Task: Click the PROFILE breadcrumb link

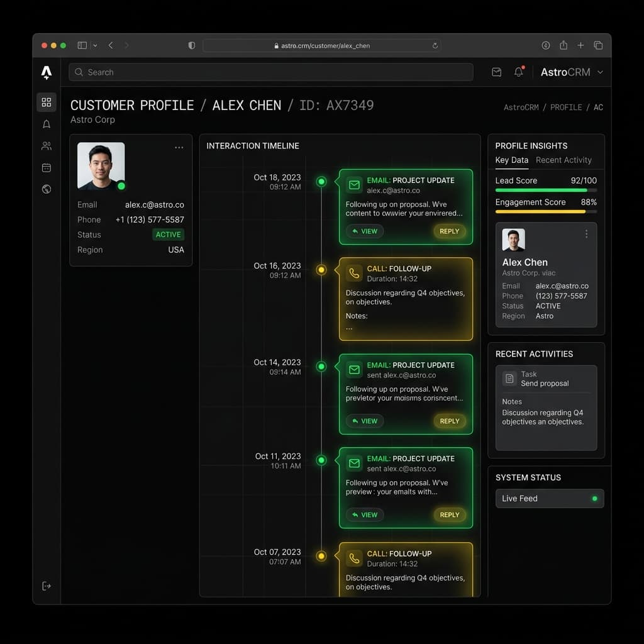Action: pos(565,107)
